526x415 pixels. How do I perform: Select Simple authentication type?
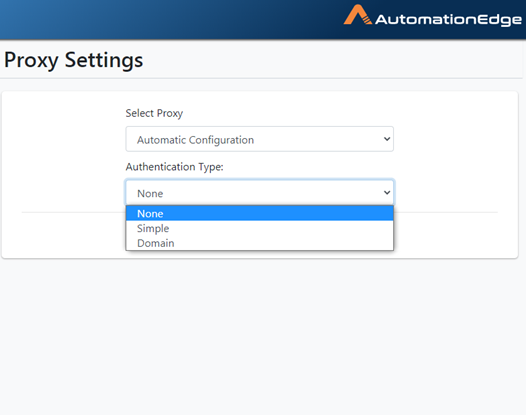point(259,228)
